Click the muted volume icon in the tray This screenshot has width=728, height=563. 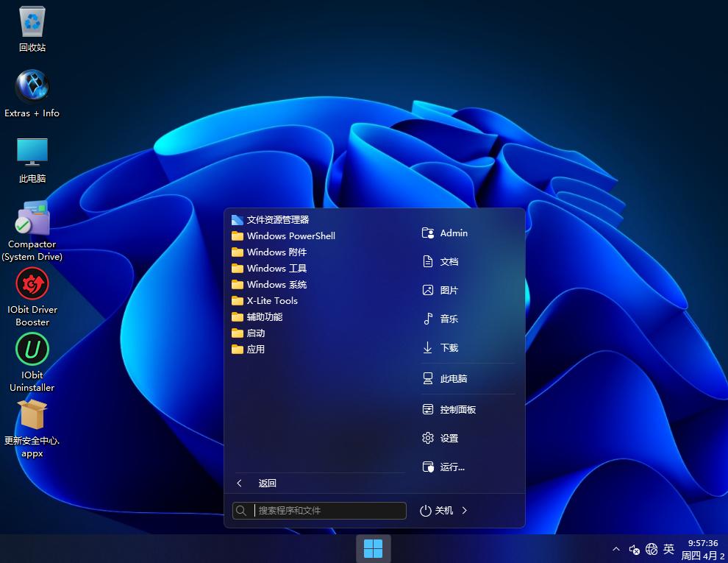pos(634,549)
